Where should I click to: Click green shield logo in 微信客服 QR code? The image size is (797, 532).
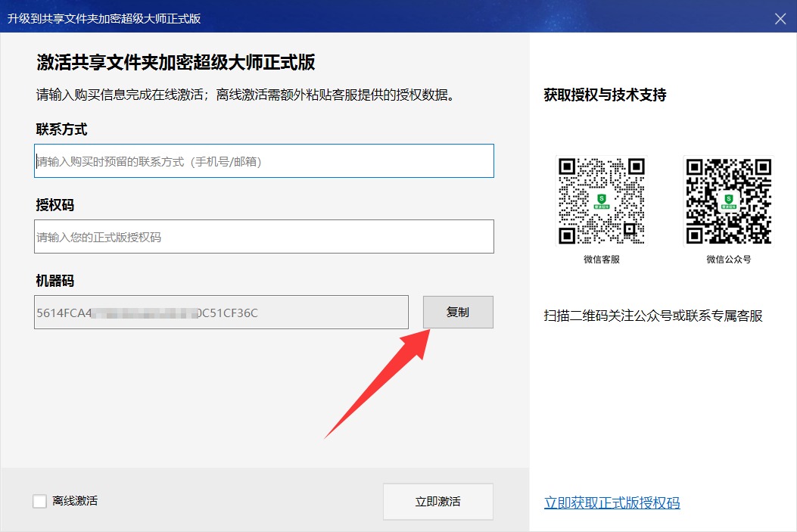coord(601,201)
